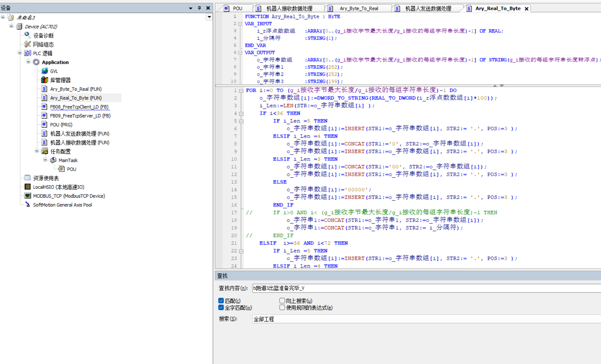Viewport: 601px width, 364px height.
Task: Close the Ary_Real_To_Byte tab
Action: pyautogui.click(x=527, y=9)
